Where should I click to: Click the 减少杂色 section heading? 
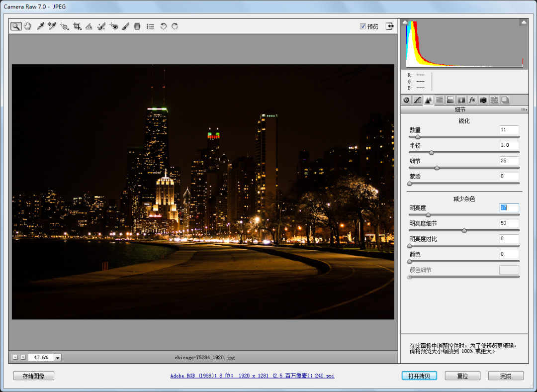(464, 199)
